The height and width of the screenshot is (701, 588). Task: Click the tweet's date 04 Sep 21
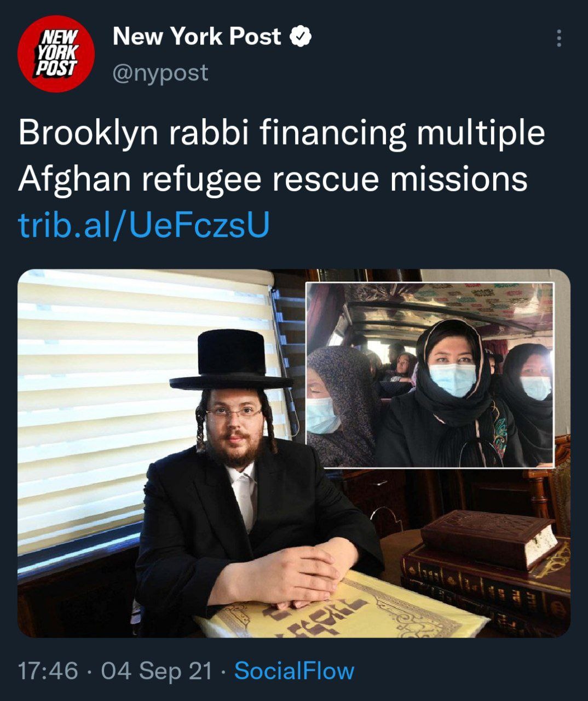[x=157, y=670]
